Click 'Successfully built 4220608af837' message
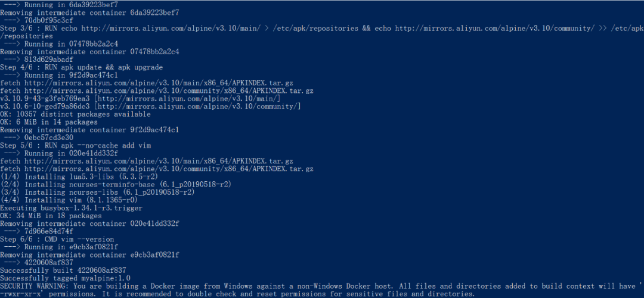The height and width of the screenshot is (298, 644). click(63, 271)
